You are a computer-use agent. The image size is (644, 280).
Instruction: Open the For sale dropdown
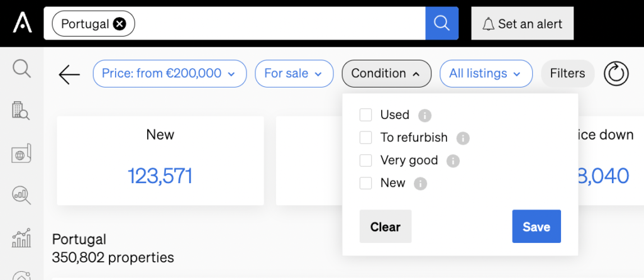(294, 74)
